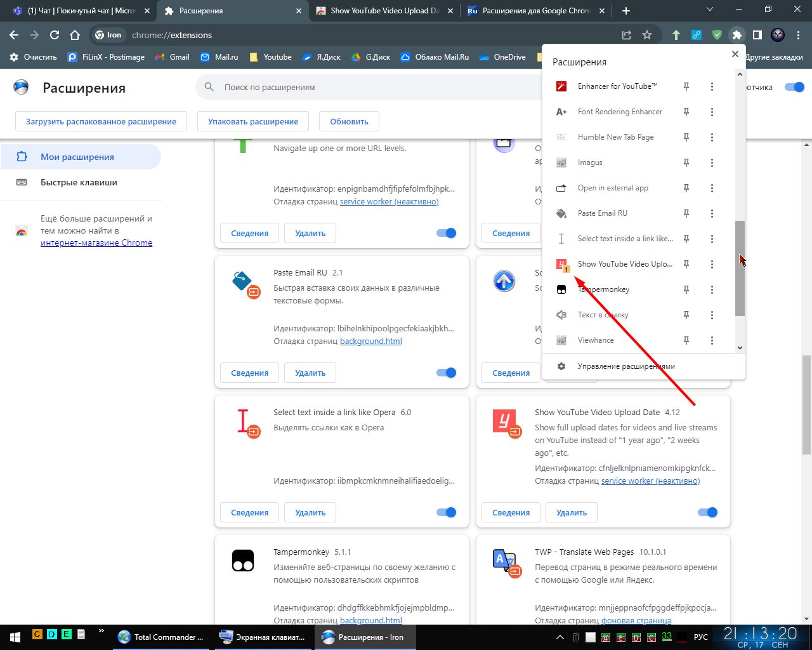Toggle off the Paste Email RU extension
Viewport: 812px width, 650px height.
(x=446, y=373)
